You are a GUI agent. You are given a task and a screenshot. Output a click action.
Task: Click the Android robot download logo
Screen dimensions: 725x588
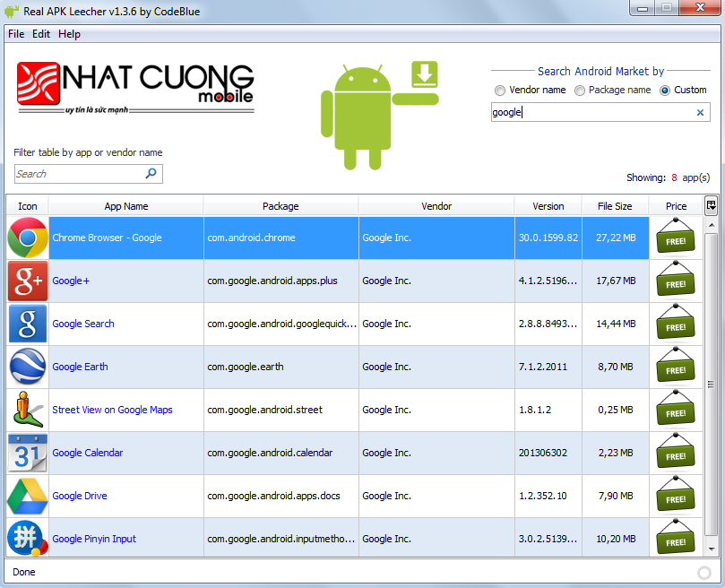380,116
